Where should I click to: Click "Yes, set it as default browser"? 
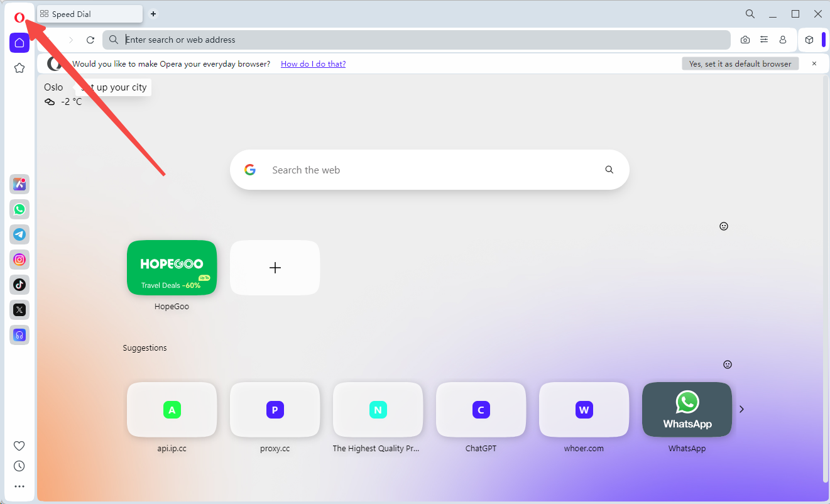(x=740, y=64)
